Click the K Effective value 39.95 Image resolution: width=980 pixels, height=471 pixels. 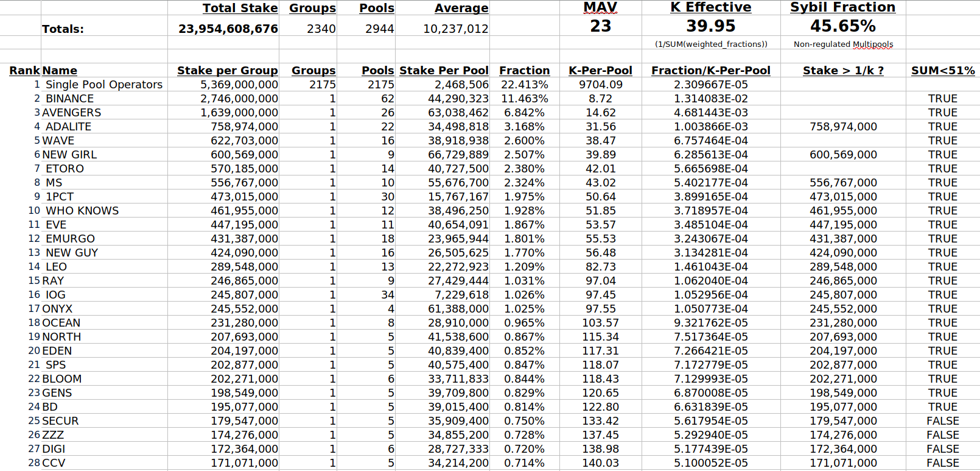[x=711, y=26]
